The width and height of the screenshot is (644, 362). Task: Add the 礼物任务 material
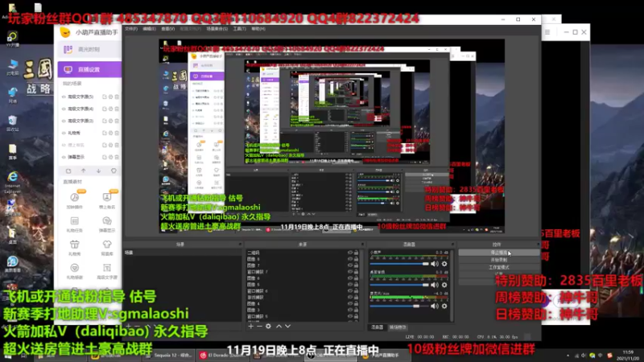point(75,224)
